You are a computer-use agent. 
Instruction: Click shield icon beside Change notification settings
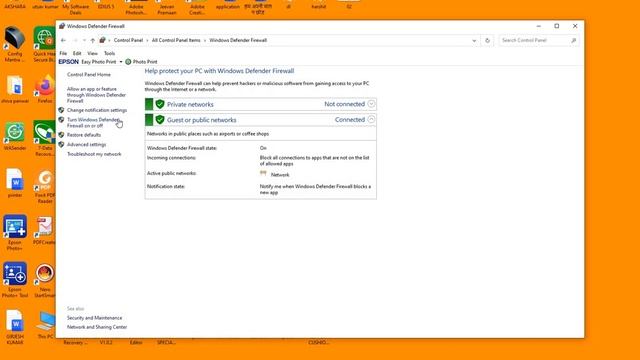[x=61, y=110]
